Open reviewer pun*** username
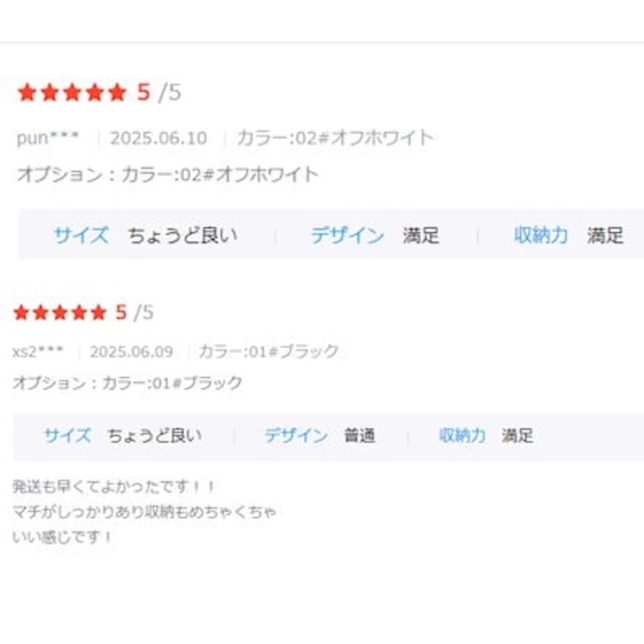Screen dimensions: 644x644 click(48, 138)
